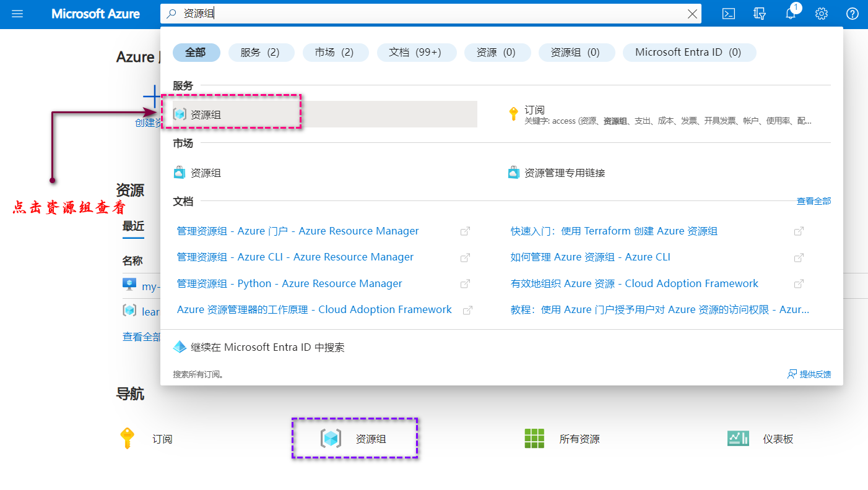The height and width of the screenshot is (490, 868).
Task: Select the 文档 (99+) filter tab
Action: [x=417, y=53]
